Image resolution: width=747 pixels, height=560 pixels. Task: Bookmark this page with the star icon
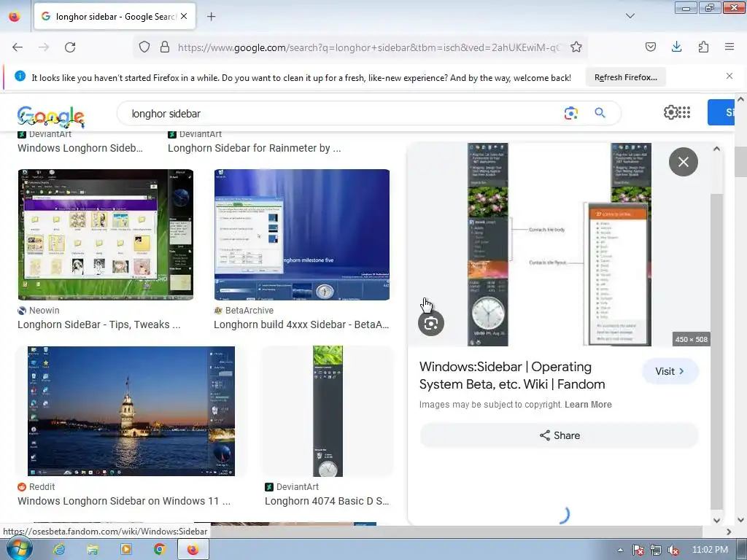point(576,47)
